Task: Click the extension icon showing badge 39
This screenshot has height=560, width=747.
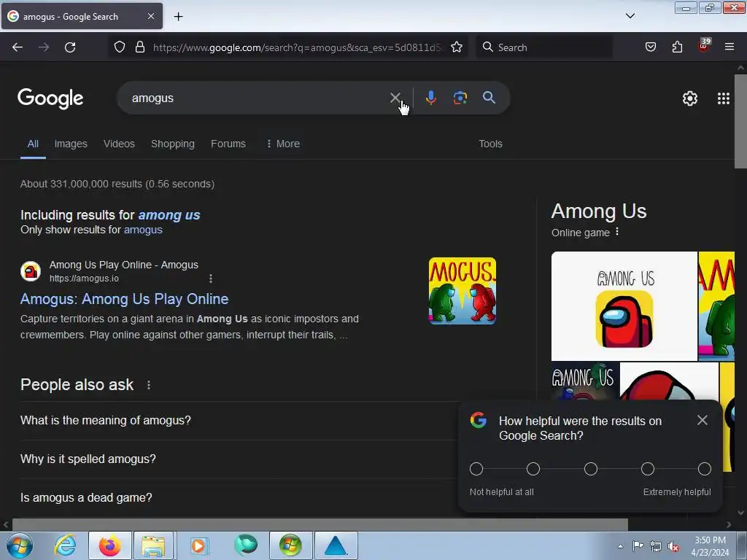Action: (704, 46)
